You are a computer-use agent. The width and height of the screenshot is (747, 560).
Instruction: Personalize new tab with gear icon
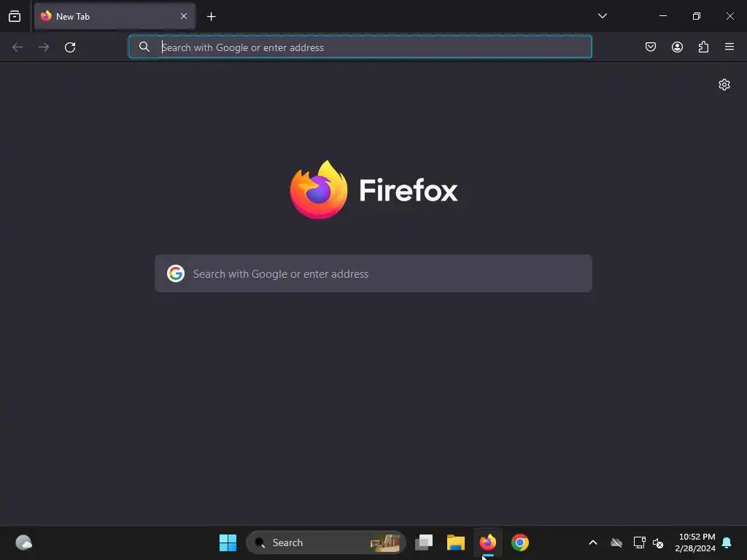point(724,85)
